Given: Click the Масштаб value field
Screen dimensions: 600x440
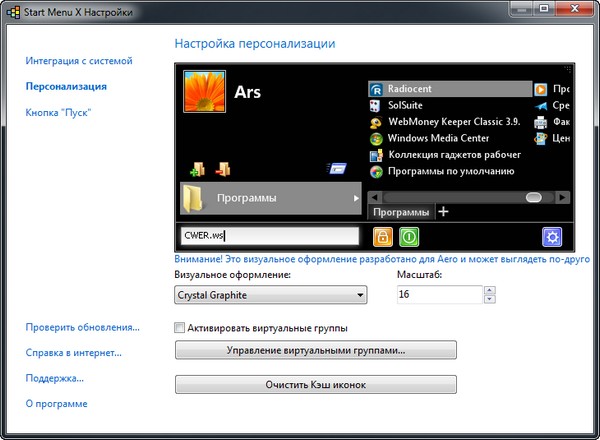Looking at the screenshot, I should click(440, 295).
